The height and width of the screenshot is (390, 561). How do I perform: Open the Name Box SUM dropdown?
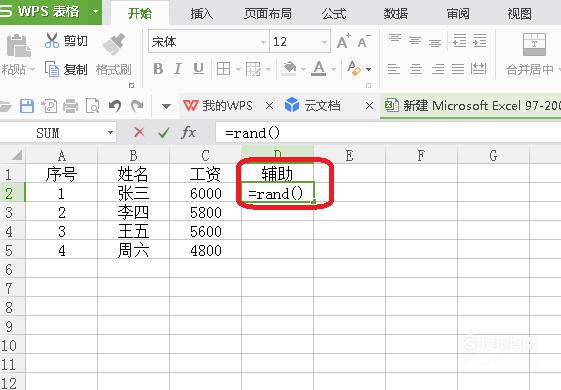tap(111, 133)
